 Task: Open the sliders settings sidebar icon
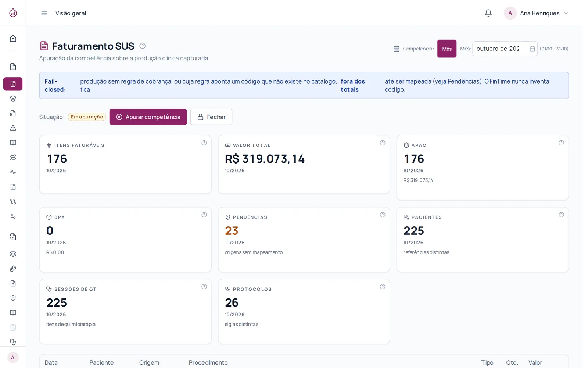point(13,216)
